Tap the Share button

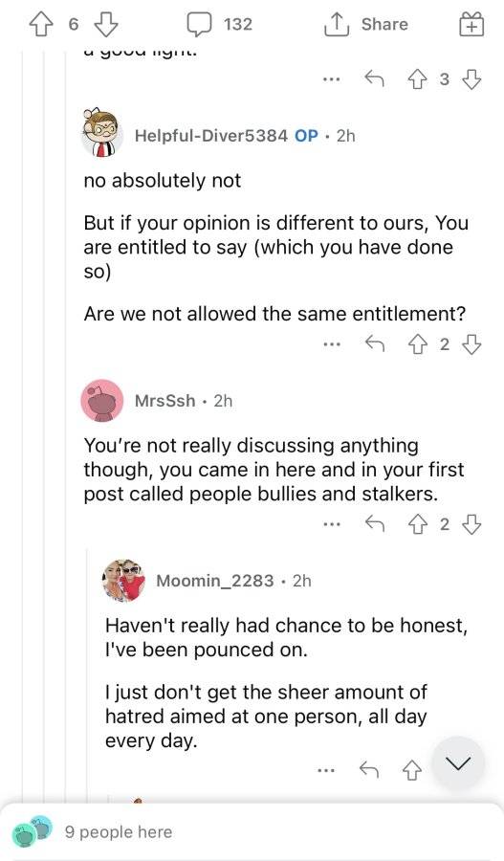[365, 24]
